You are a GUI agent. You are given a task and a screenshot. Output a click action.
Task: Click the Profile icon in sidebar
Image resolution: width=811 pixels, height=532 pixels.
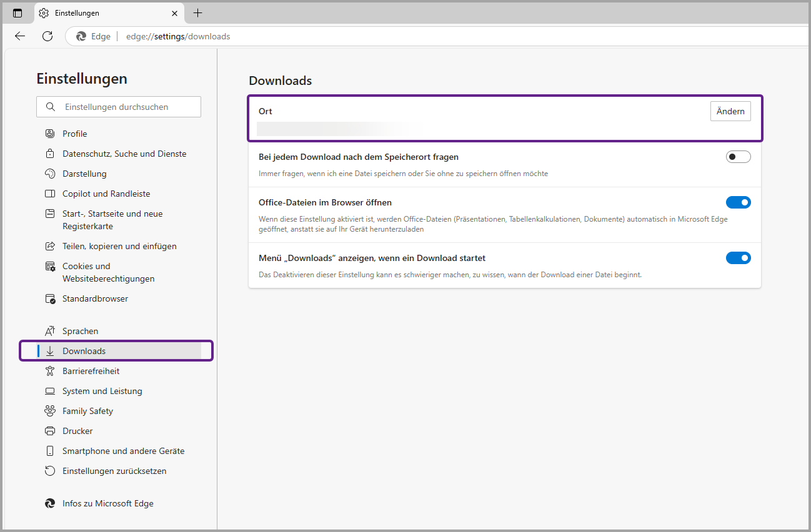pyautogui.click(x=50, y=134)
